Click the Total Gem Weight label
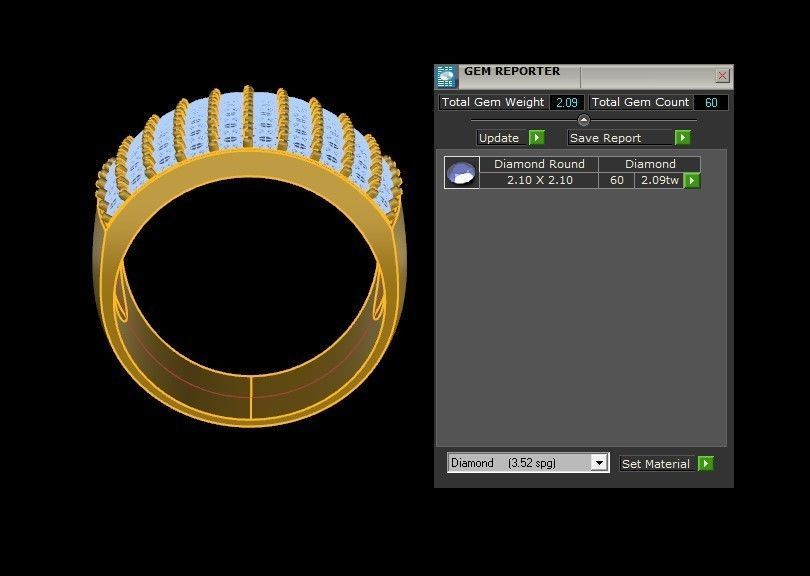Image resolution: width=810 pixels, height=576 pixels. [x=493, y=102]
